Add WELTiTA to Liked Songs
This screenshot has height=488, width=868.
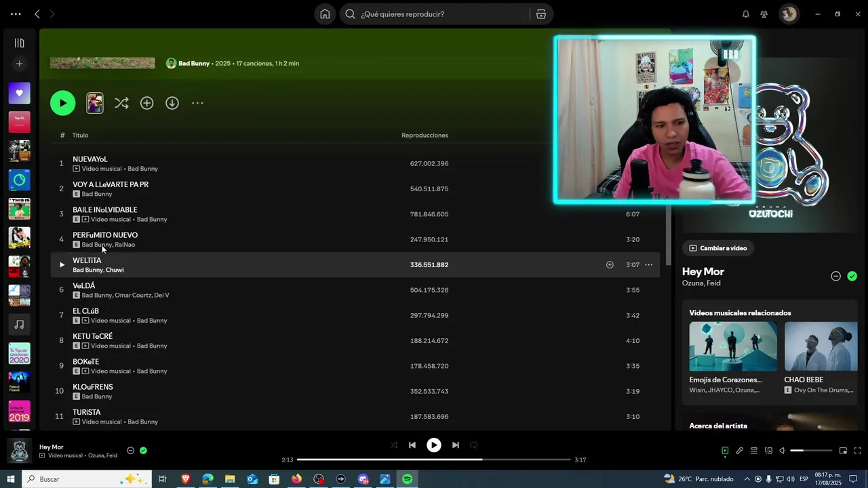click(610, 265)
